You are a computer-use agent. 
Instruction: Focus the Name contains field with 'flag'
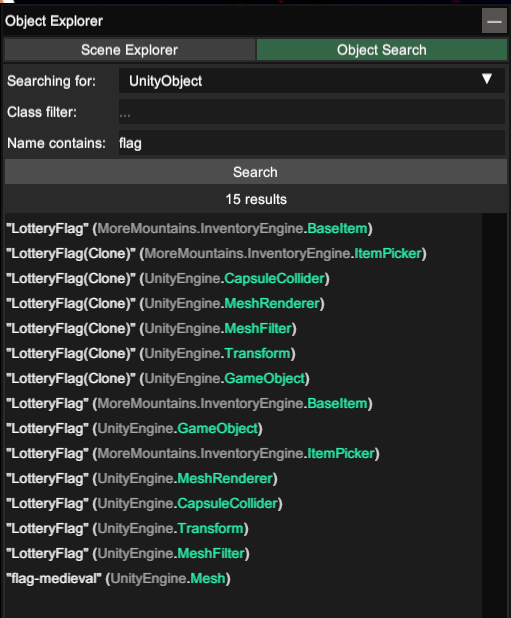[x=312, y=143]
